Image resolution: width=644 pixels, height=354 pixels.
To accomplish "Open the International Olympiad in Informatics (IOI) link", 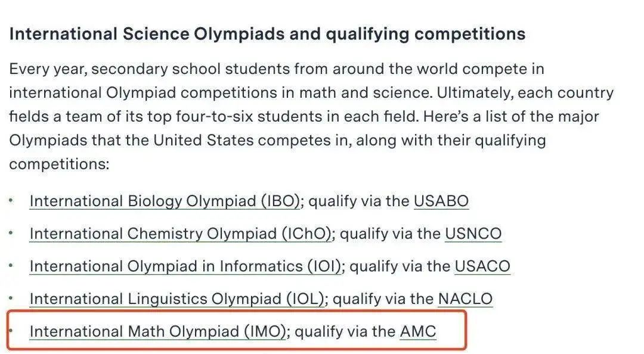I will click(x=185, y=266).
